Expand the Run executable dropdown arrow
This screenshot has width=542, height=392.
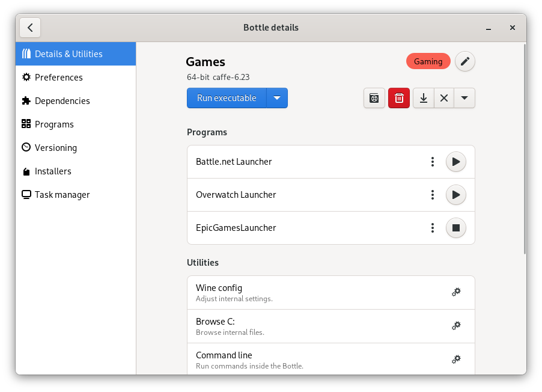[x=277, y=98]
